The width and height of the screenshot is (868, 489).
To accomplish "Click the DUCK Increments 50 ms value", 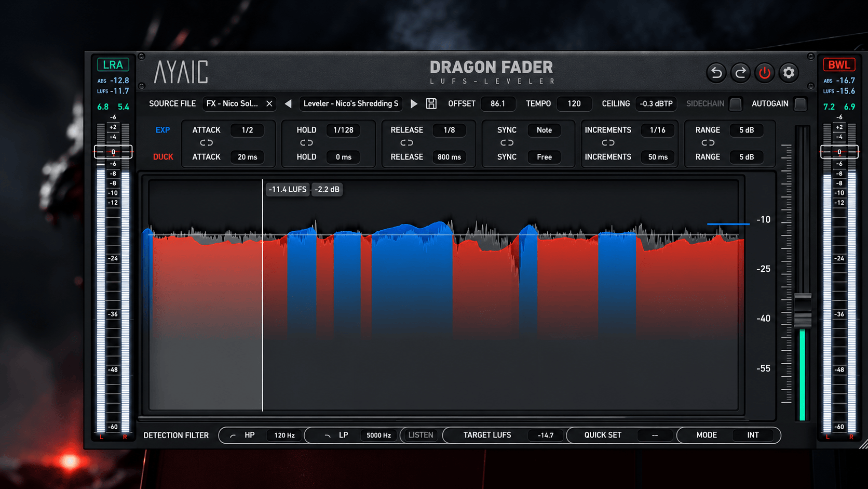I will click(658, 157).
